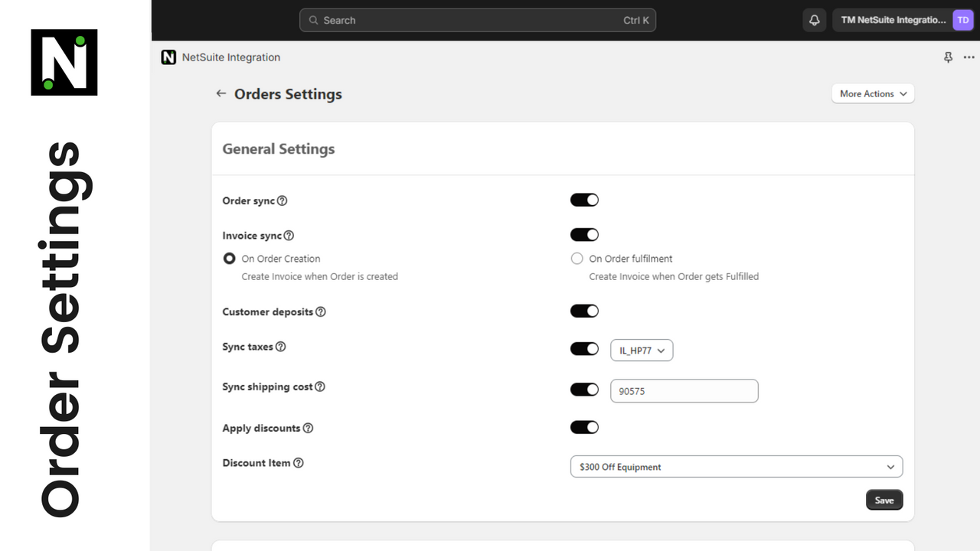Click the General Settings heading

[x=279, y=149]
